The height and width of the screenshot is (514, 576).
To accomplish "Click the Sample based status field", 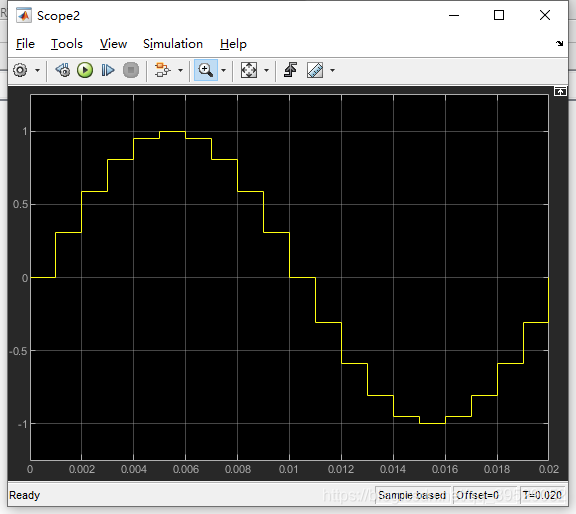I will pyautogui.click(x=412, y=495).
